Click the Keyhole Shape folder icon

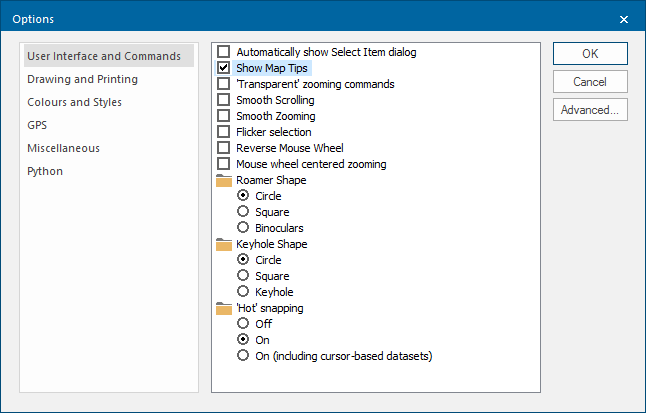pyautogui.click(x=224, y=244)
